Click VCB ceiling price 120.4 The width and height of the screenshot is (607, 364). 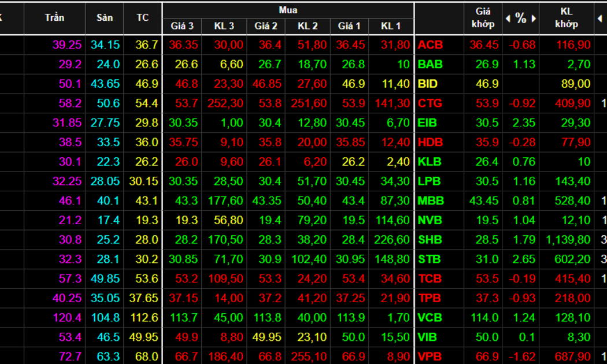tap(67, 318)
